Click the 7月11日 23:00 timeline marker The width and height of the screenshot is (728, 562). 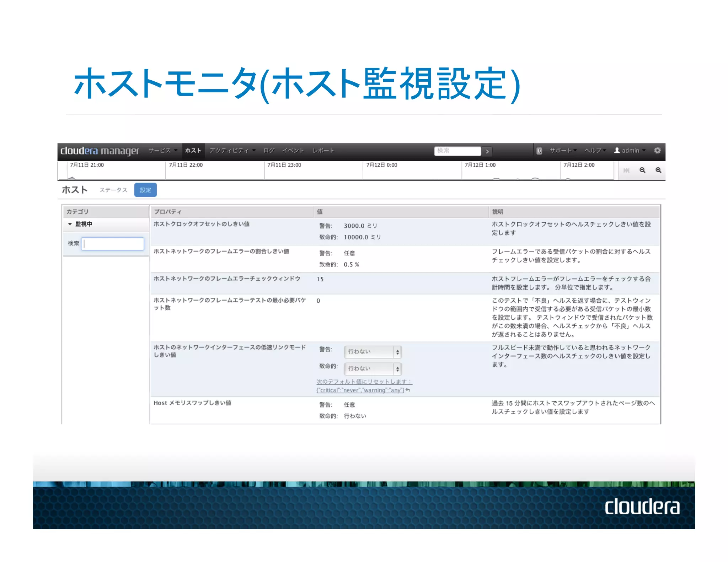284,165
